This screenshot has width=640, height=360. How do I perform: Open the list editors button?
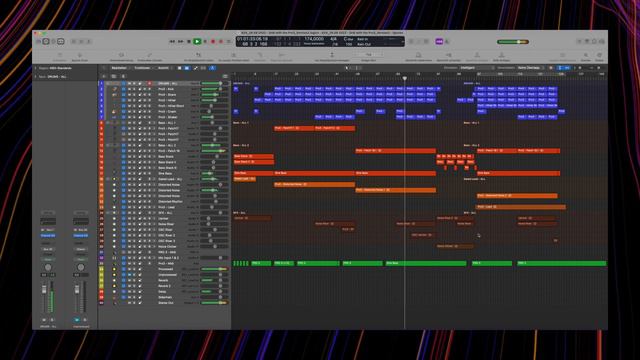tap(580, 42)
